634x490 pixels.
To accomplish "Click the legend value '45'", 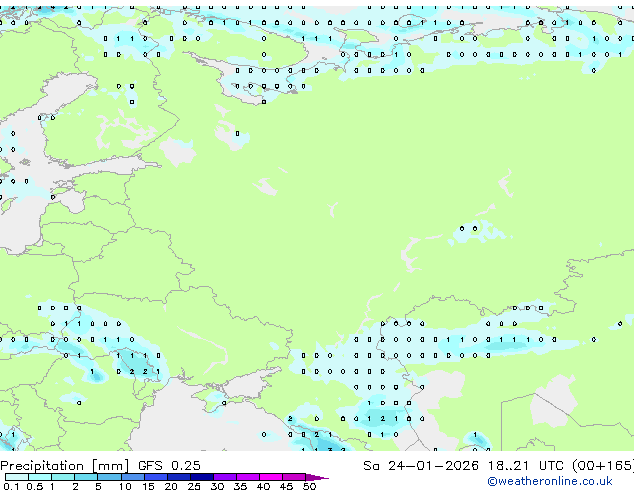I will [x=286, y=486].
